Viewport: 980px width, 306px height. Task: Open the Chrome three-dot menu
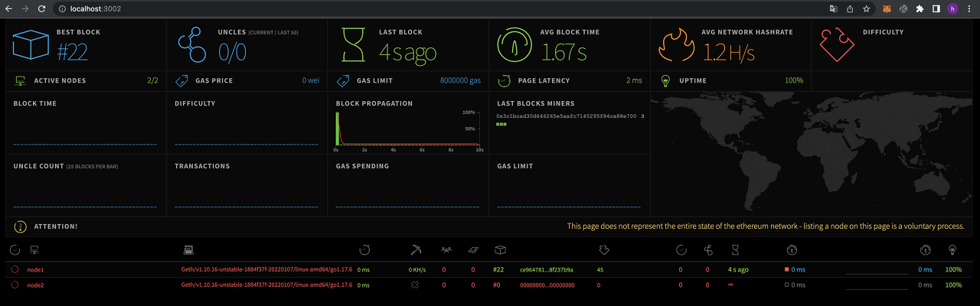coord(969,8)
